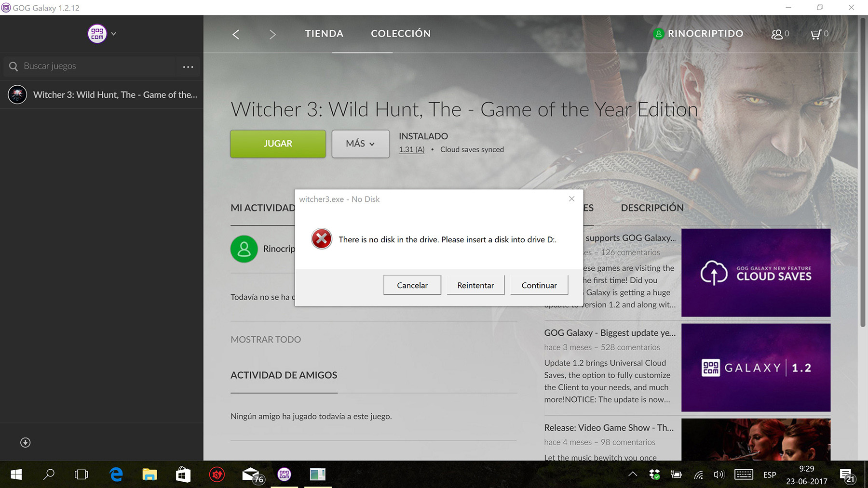Open the volume speaker tray icon
This screenshot has width=868, height=488.
pos(719,475)
